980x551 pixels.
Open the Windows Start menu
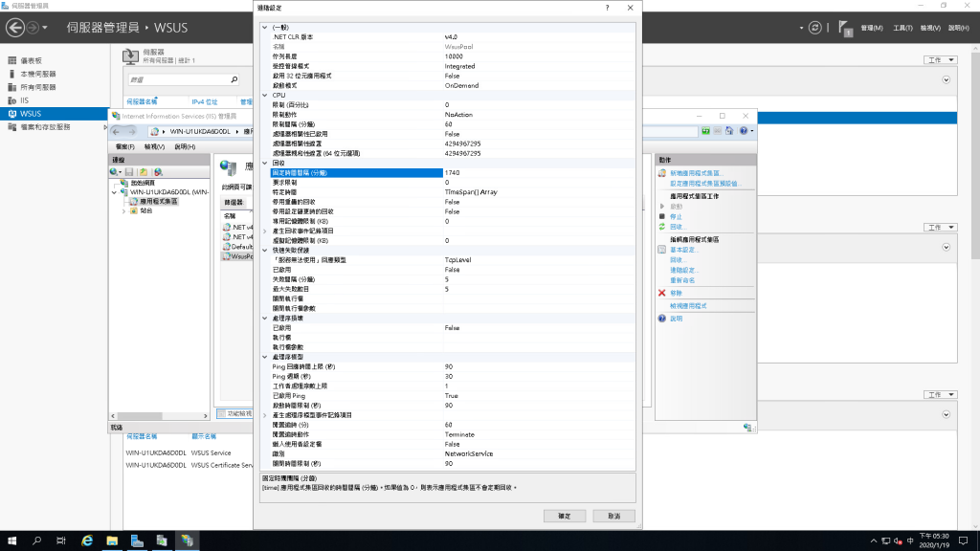11,540
